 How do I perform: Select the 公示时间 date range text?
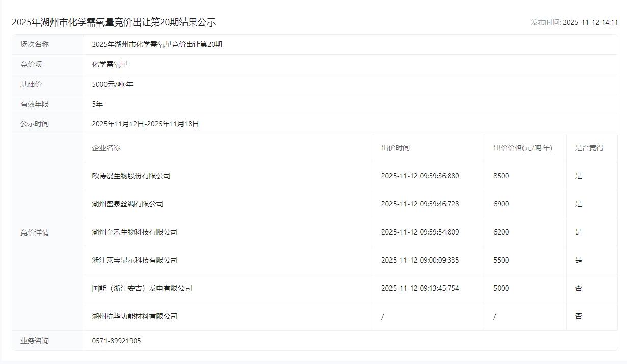(x=145, y=124)
